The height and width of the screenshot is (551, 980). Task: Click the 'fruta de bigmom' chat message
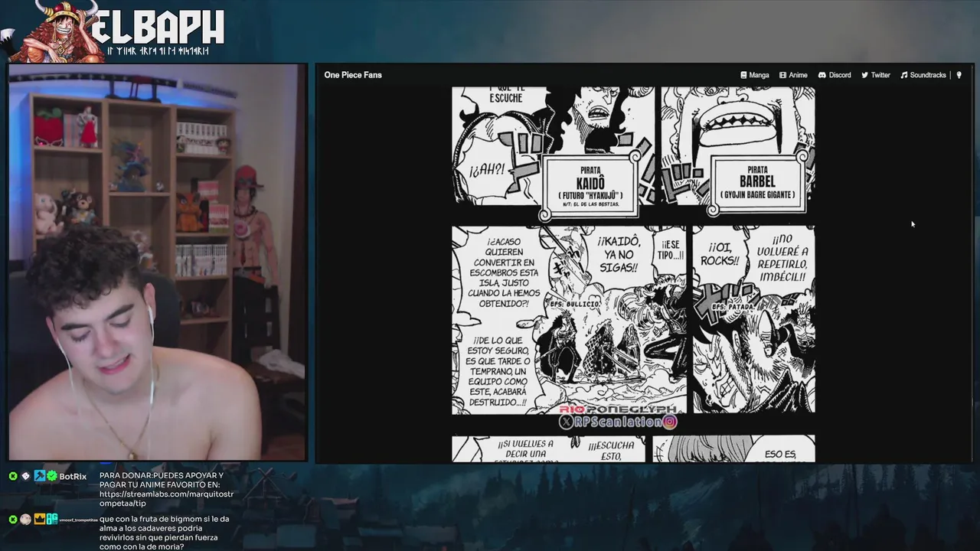click(x=165, y=533)
